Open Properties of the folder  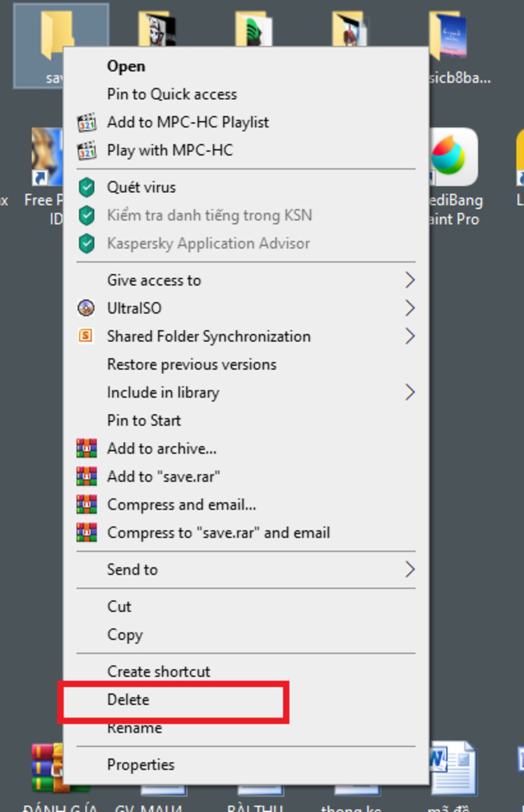pyautogui.click(x=141, y=765)
